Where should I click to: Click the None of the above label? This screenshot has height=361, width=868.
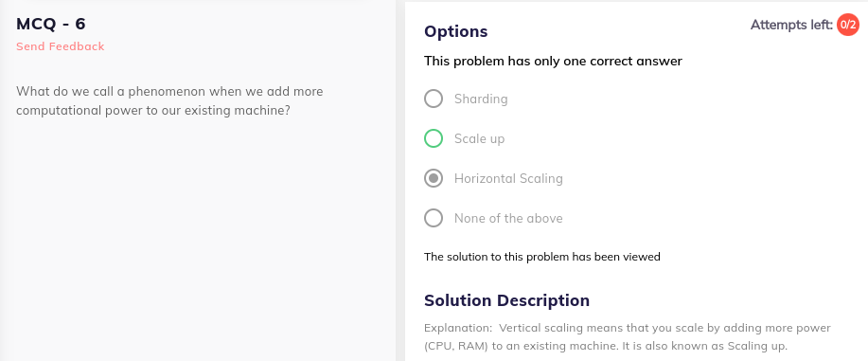pyautogui.click(x=508, y=219)
